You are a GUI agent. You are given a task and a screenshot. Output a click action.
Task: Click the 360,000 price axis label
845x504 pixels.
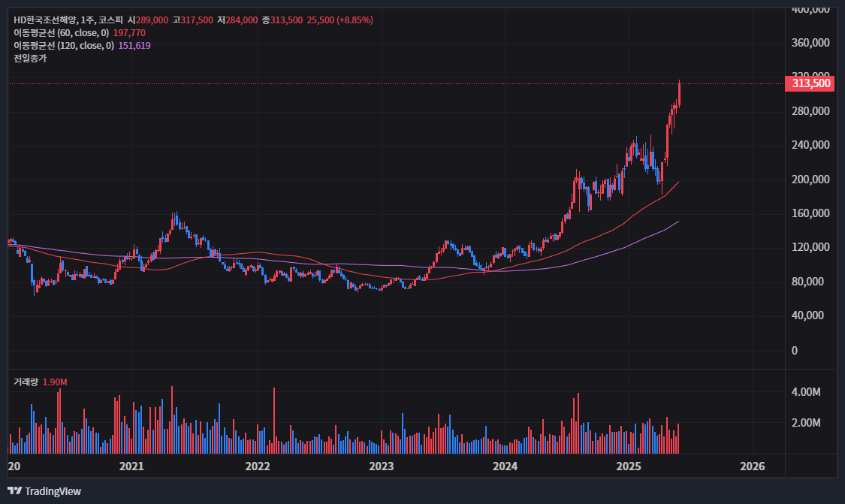(810, 43)
